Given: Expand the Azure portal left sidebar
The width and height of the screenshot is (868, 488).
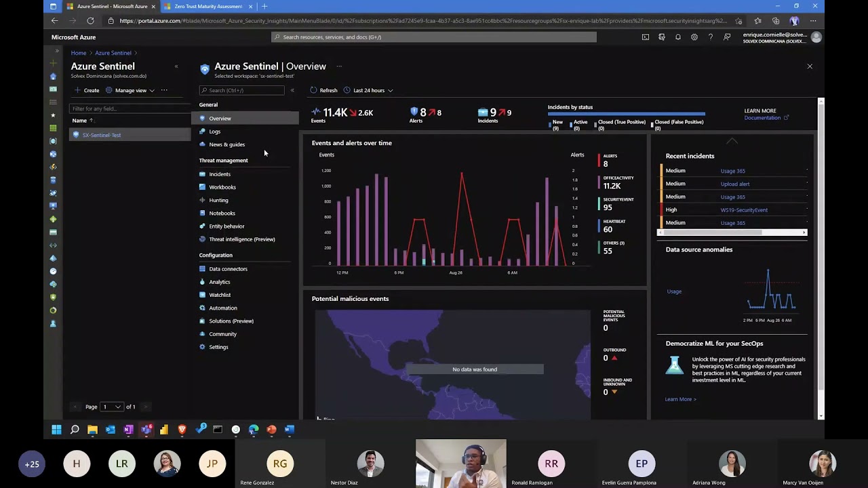Looking at the screenshot, I should [x=57, y=51].
